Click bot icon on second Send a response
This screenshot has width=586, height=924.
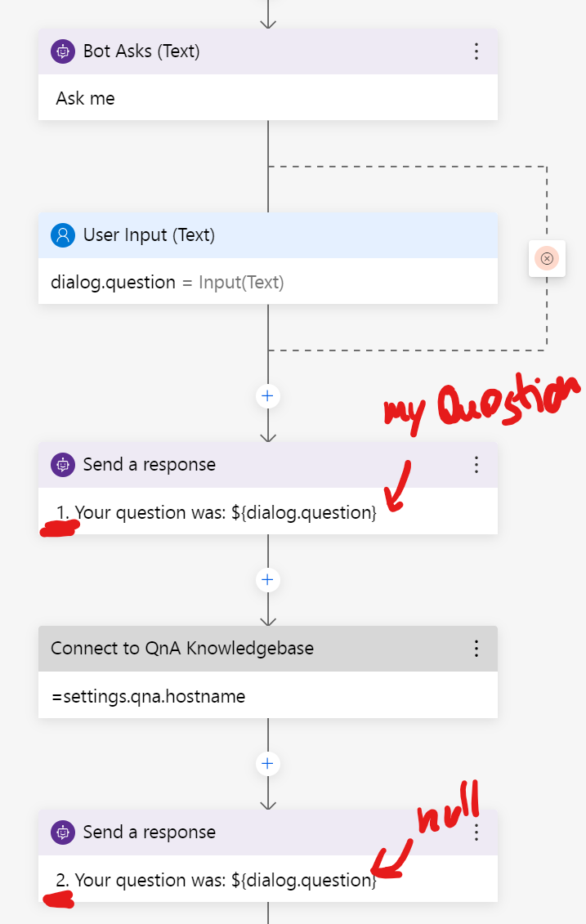click(x=62, y=832)
